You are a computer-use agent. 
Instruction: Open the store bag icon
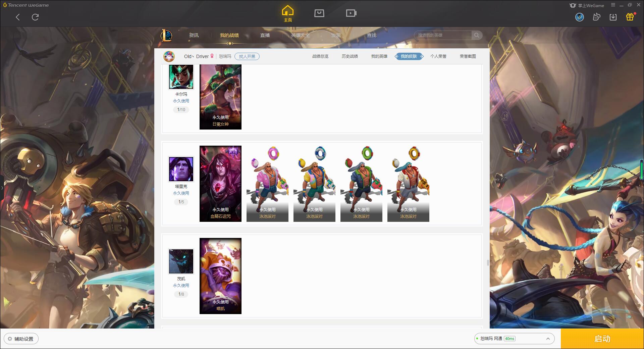coord(319,13)
